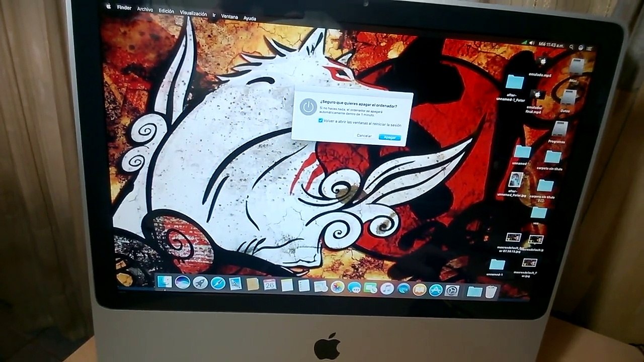Open FaceTime from the Dock

pos(371,288)
